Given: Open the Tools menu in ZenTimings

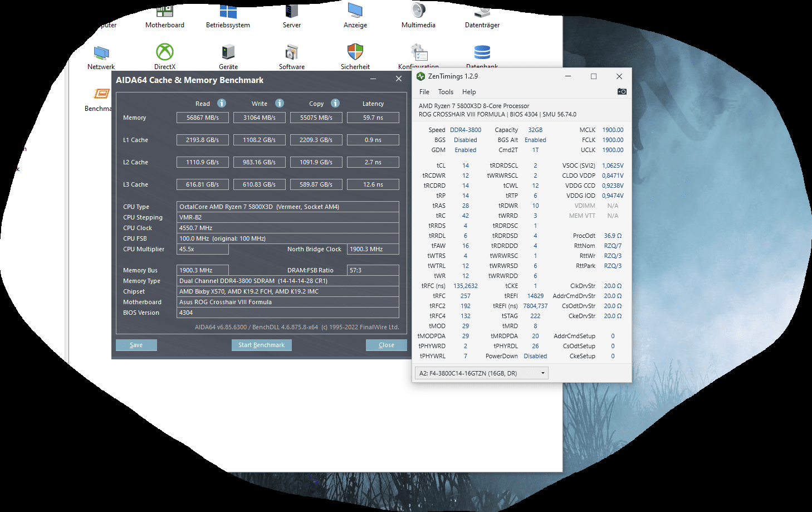Looking at the screenshot, I should point(446,92).
